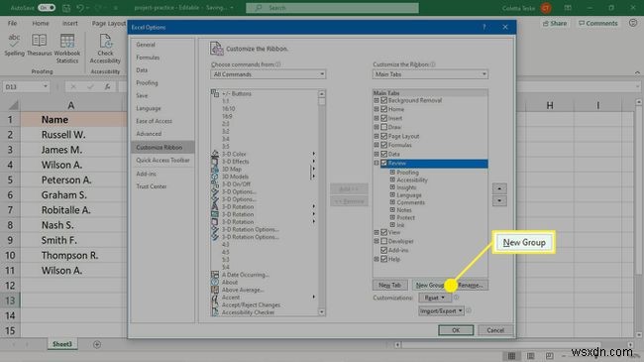
Task: Open the Quick Access Toolbar category
Action: [162, 160]
